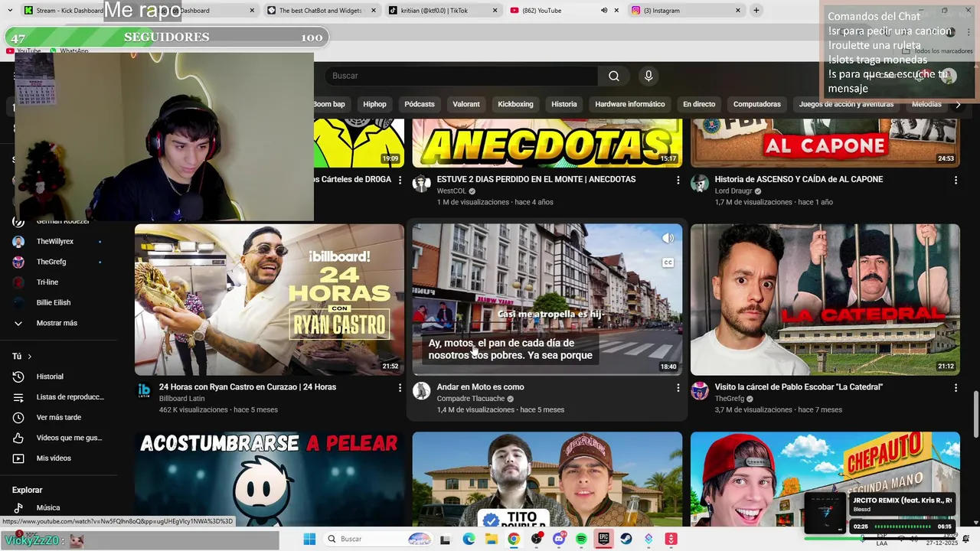
Task: Open options menu for La Catedral video
Action: tap(955, 388)
